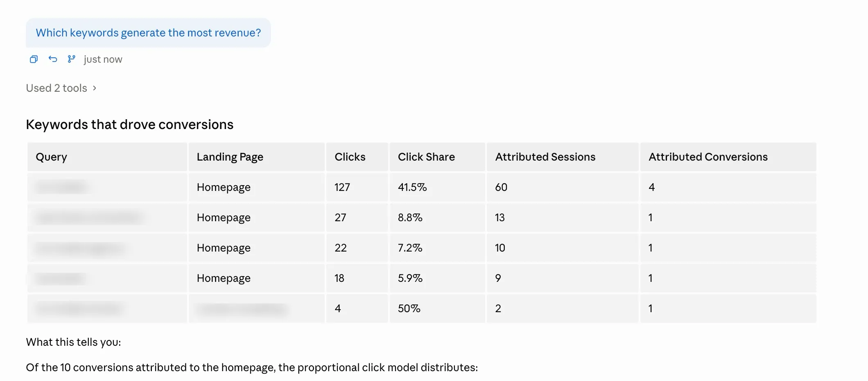This screenshot has height=381, width=868.
Task: Click the retry arrow icon
Action: tap(53, 59)
